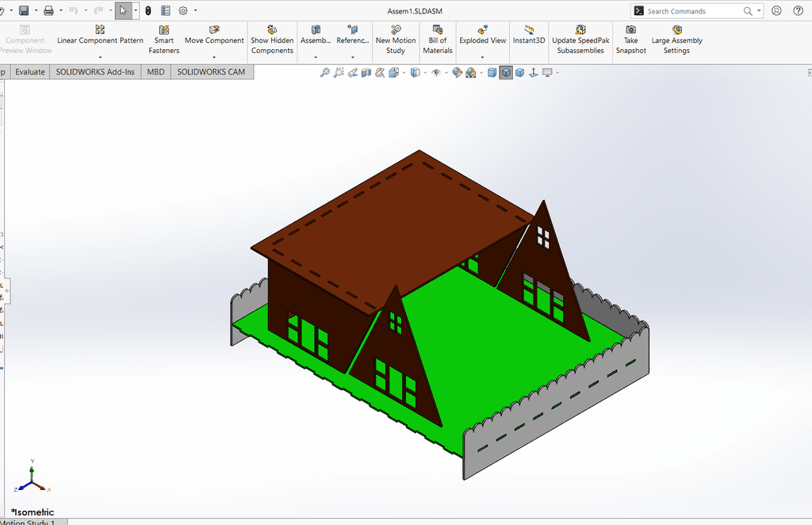Click the Zoom to Fit magnifier icon
Screen dimensions: 812x525
(324, 73)
